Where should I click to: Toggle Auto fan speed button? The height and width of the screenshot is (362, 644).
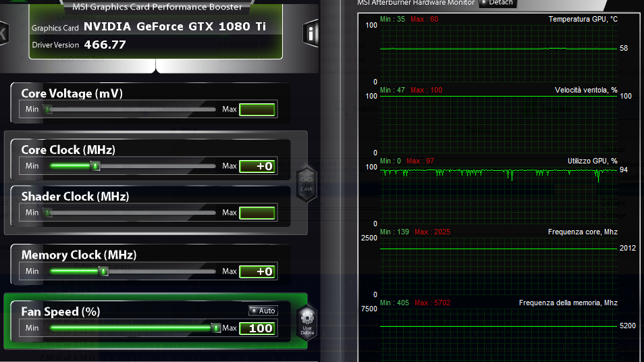coord(263,311)
